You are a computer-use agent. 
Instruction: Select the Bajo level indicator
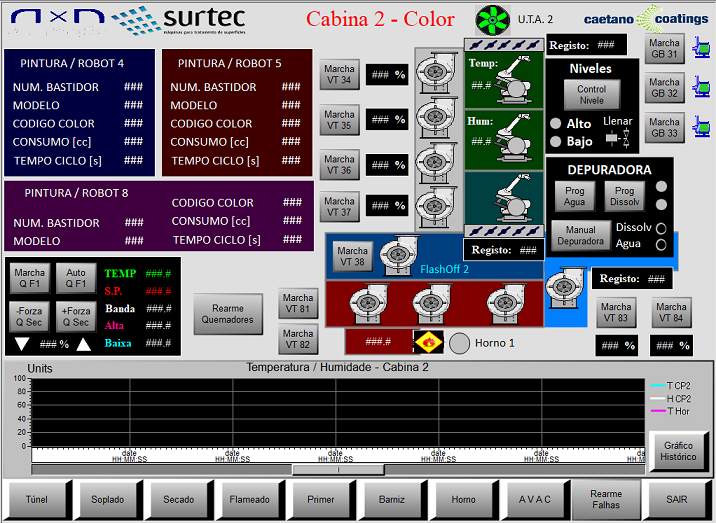click(555, 141)
